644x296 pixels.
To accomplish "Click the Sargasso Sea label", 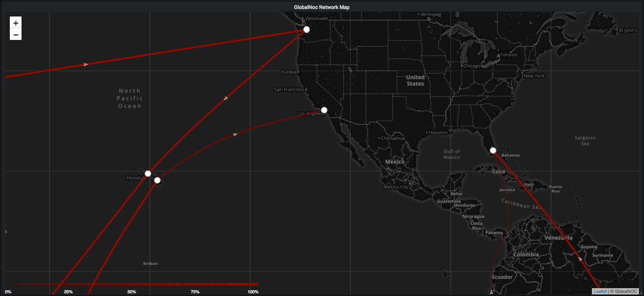I will click(585, 141).
